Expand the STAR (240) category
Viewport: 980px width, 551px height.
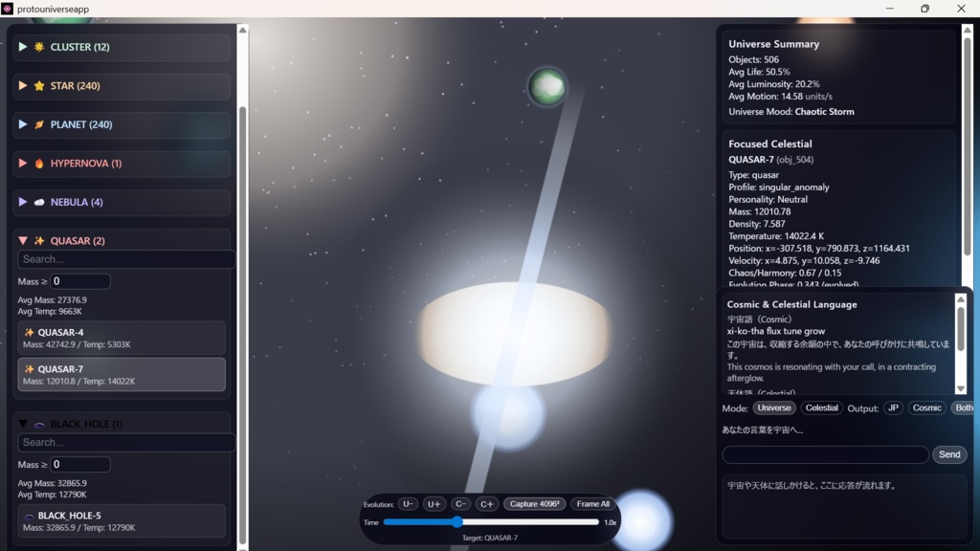pyautogui.click(x=21, y=86)
